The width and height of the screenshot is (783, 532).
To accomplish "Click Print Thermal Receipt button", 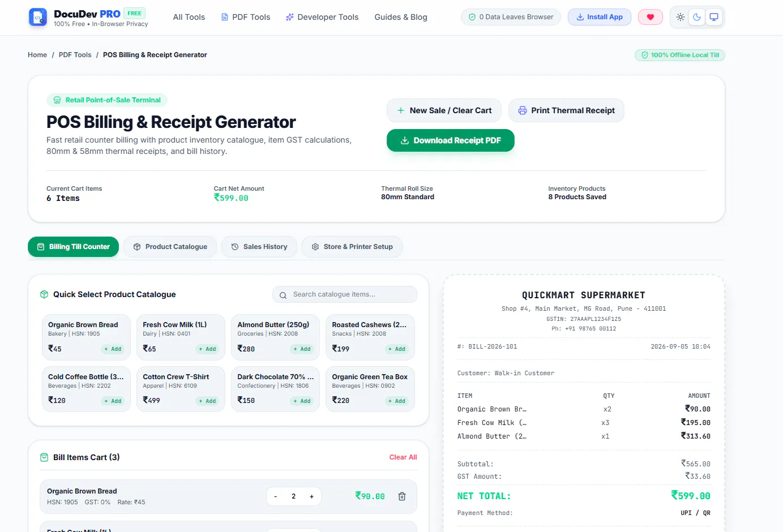I will click(566, 110).
